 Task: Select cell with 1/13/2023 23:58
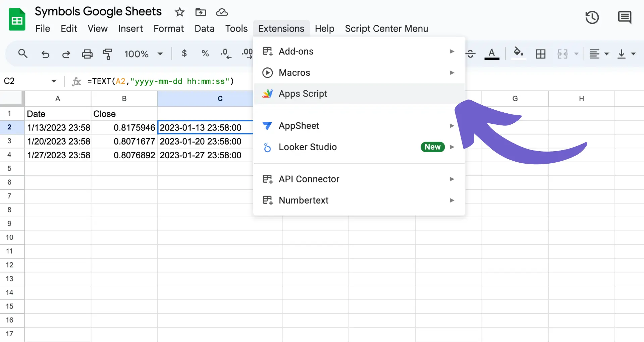[x=58, y=127]
